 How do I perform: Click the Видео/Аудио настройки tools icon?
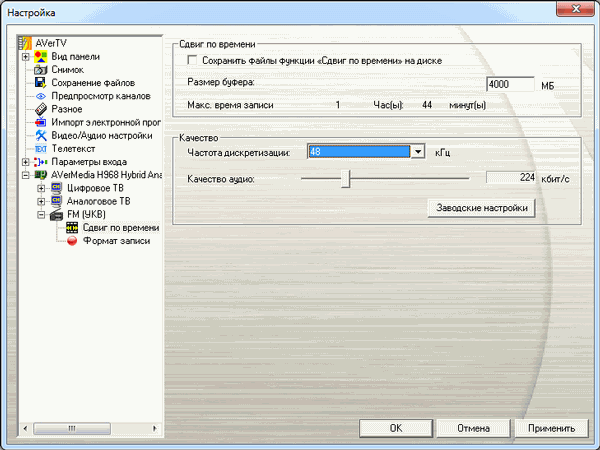pos(41,135)
